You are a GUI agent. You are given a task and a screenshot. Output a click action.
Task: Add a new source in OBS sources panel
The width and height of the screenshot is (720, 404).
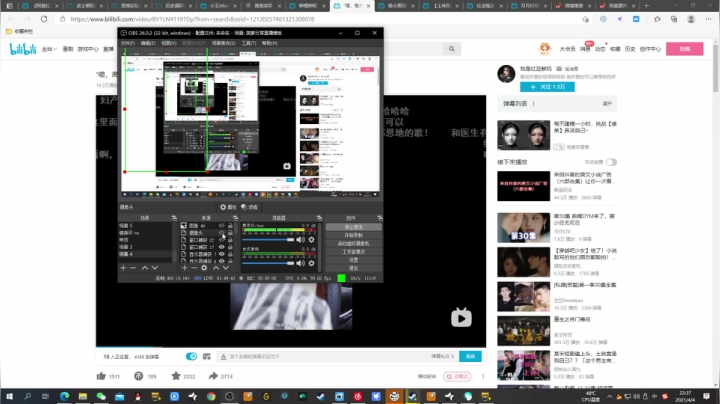pos(184,268)
